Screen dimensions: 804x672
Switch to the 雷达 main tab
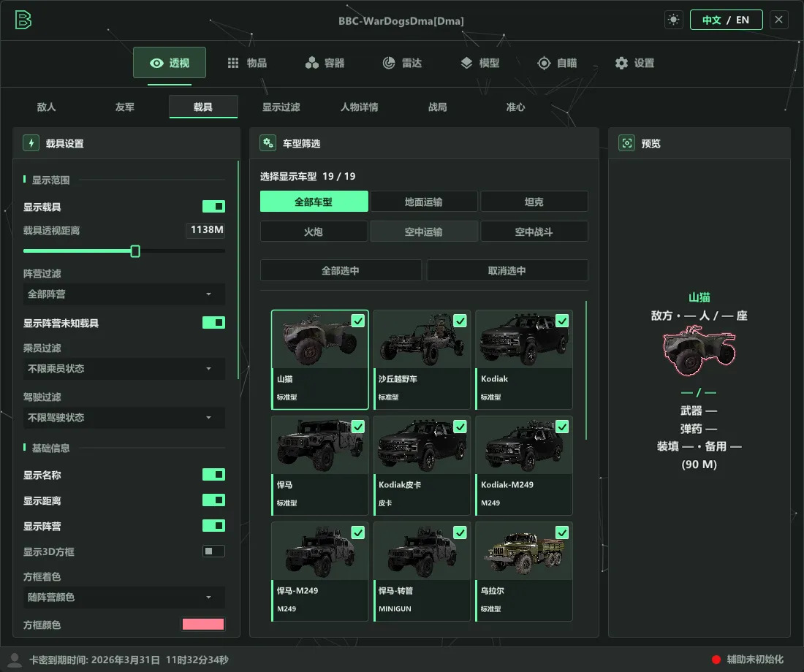tap(402, 63)
